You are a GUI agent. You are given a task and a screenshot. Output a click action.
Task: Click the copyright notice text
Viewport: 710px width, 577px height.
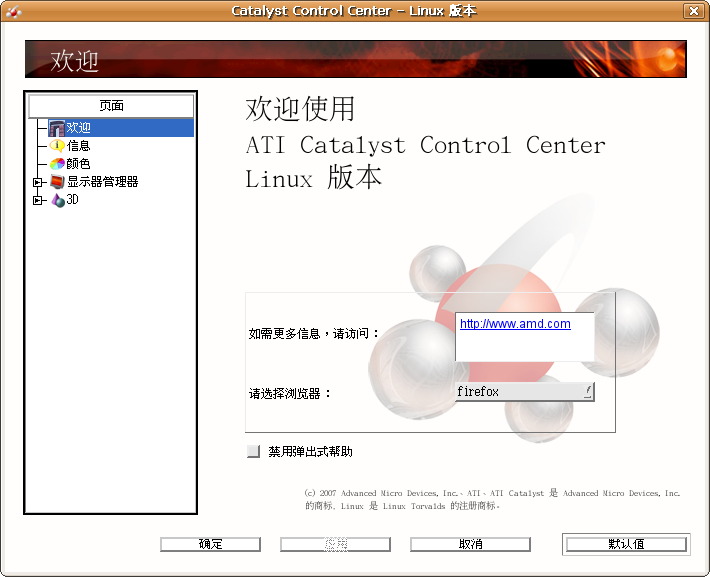(x=492, y=499)
